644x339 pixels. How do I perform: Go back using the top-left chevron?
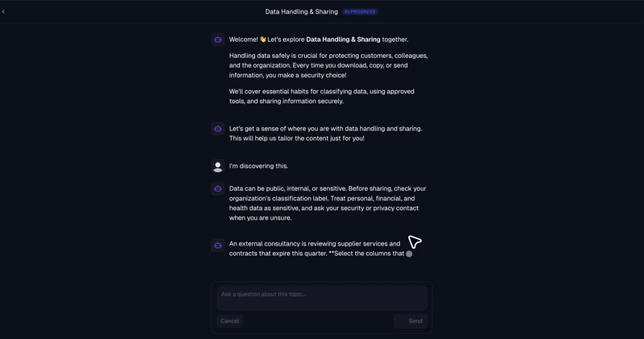tap(3, 11)
